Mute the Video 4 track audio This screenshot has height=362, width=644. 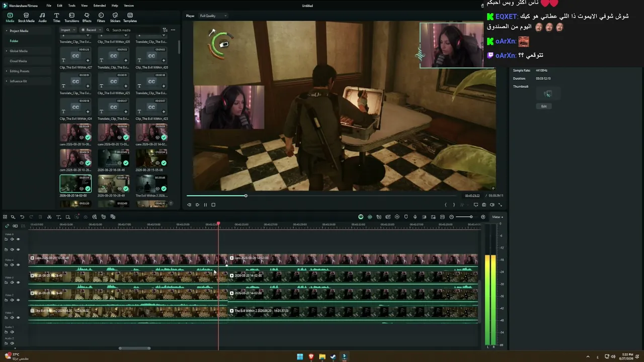(x=12, y=265)
